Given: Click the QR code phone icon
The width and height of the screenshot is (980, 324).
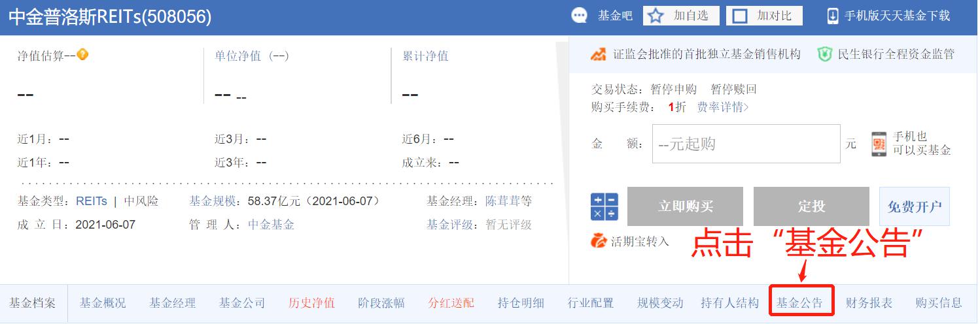Looking at the screenshot, I should (x=879, y=144).
